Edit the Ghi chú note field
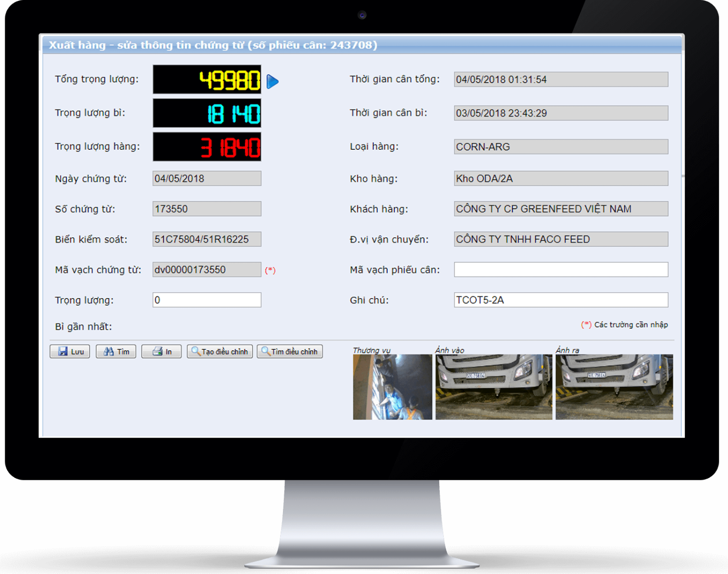This screenshot has width=728, height=574. [x=561, y=300]
